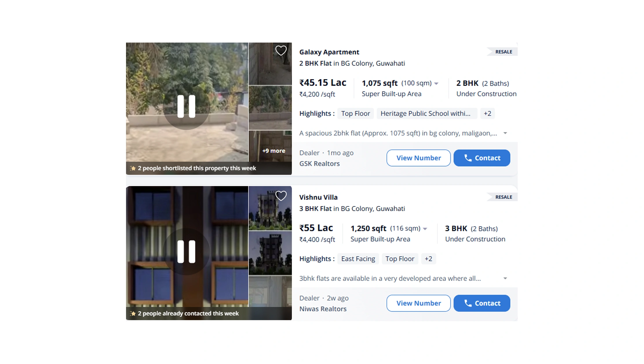Click '2 people shortlisted this property' banner

pos(209,168)
